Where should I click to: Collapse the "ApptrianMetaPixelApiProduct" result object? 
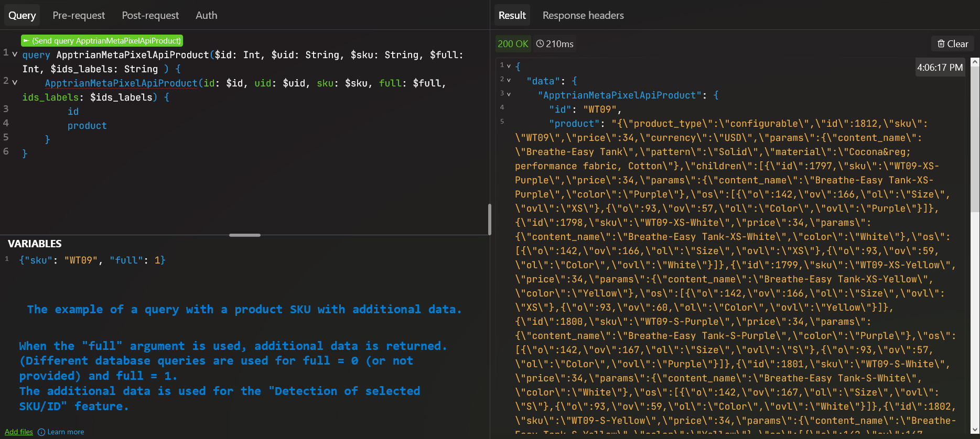click(509, 94)
